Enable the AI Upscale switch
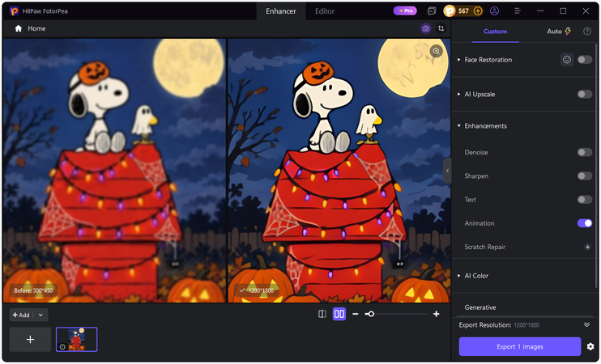This screenshot has width=601, height=364. [x=585, y=94]
